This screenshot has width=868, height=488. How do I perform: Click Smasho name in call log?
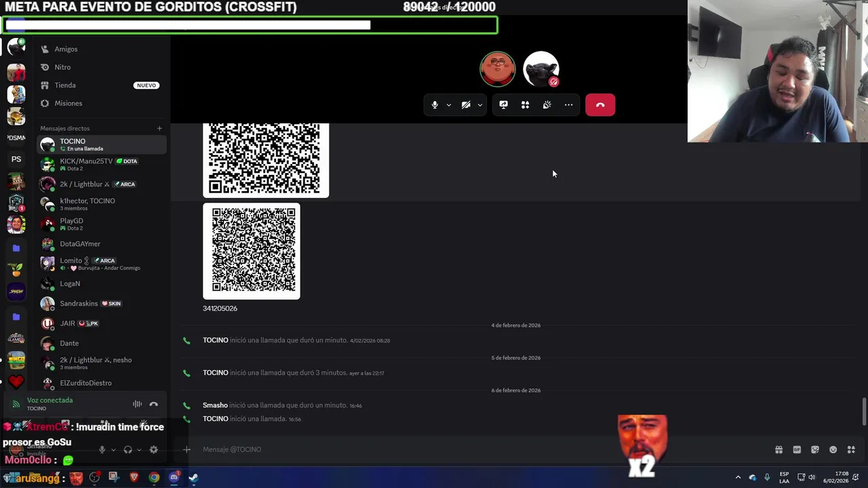pos(215,405)
